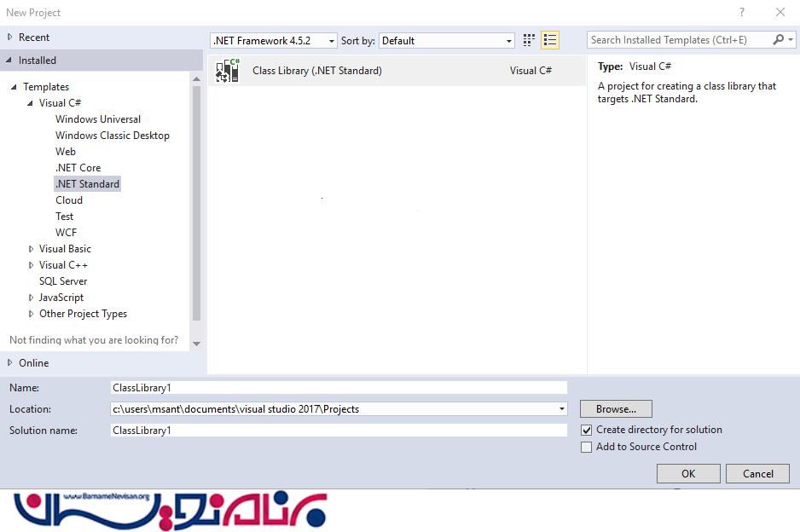This screenshot has height=532, width=800.
Task: Expand Other Project Types node
Action: (x=31, y=314)
